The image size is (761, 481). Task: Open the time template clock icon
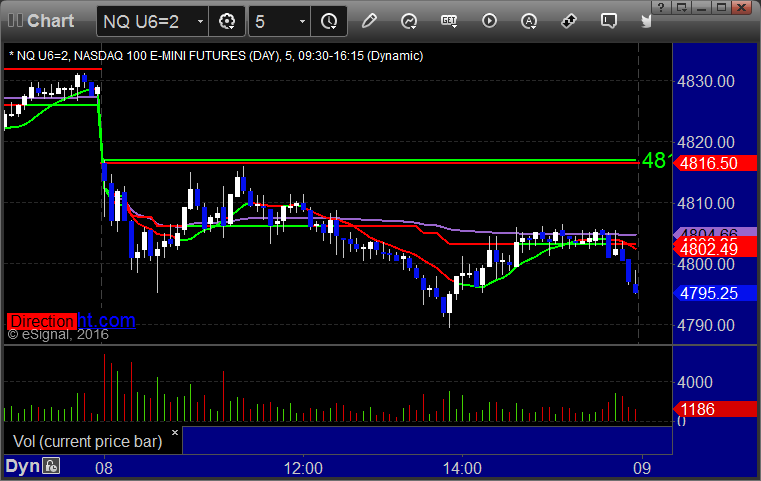click(329, 21)
